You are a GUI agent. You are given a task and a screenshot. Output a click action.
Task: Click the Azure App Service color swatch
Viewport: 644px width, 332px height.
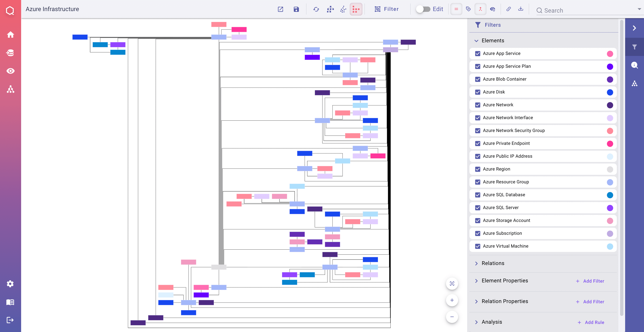point(610,54)
